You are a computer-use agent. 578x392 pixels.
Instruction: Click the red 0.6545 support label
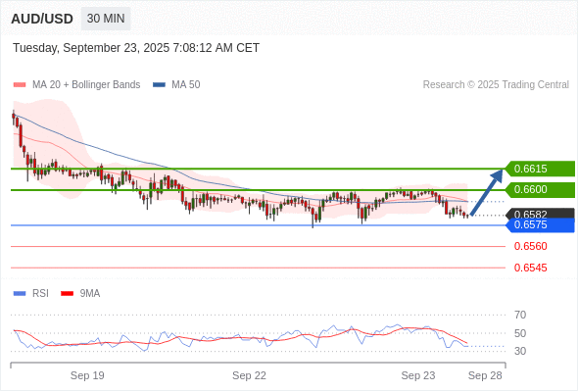coord(530,268)
